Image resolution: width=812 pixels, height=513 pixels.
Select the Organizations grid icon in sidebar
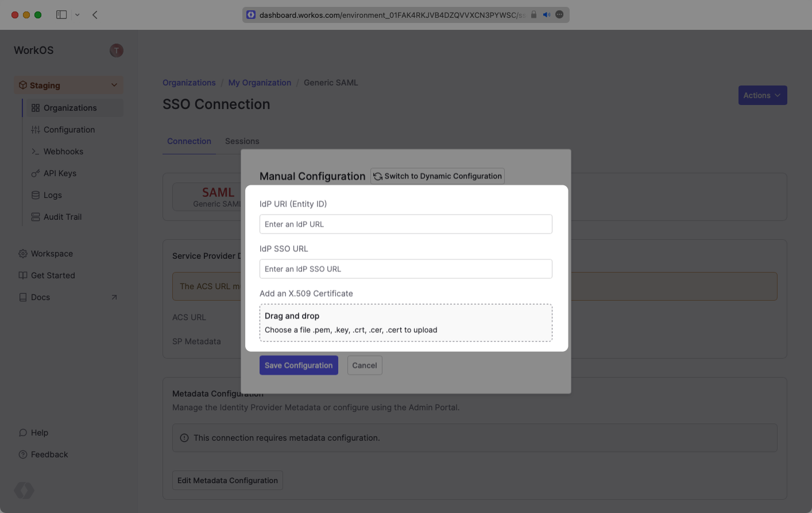pyautogui.click(x=34, y=107)
